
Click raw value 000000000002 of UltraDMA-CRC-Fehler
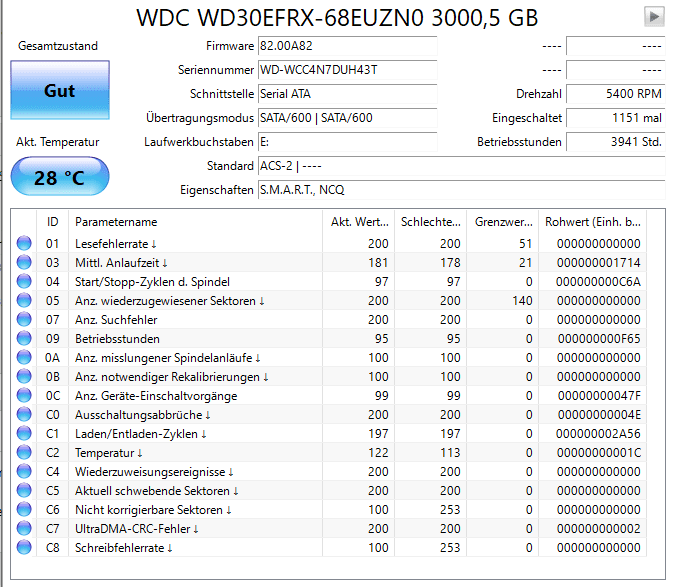click(599, 529)
